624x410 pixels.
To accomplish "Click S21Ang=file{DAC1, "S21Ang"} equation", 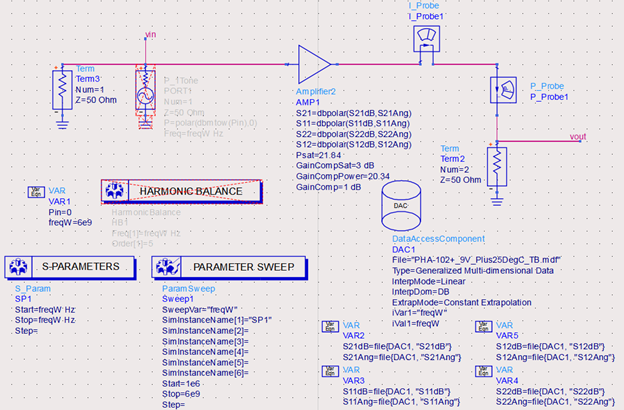I will pyautogui.click(x=402, y=357).
